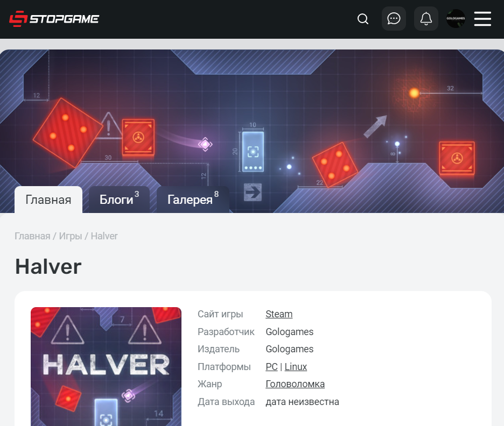Screen dimensions: 504x426
Task: Go to Игры in breadcrumbs
Action: [71, 236]
